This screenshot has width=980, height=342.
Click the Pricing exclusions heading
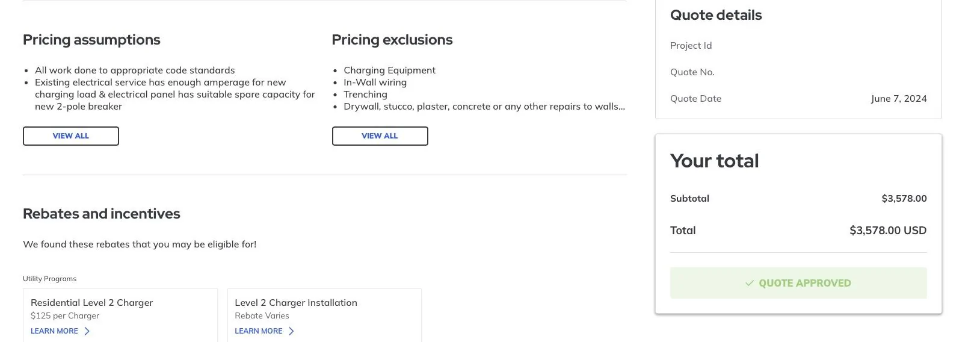(392, 40)
